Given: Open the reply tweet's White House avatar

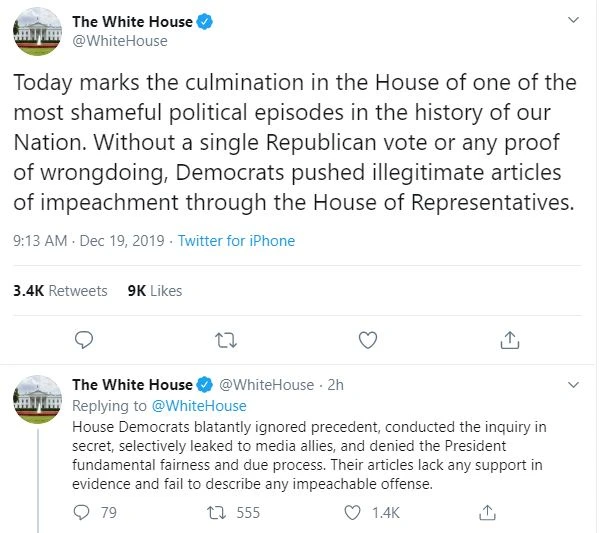Looking at the screenshot, I should [x=37, y=399].
